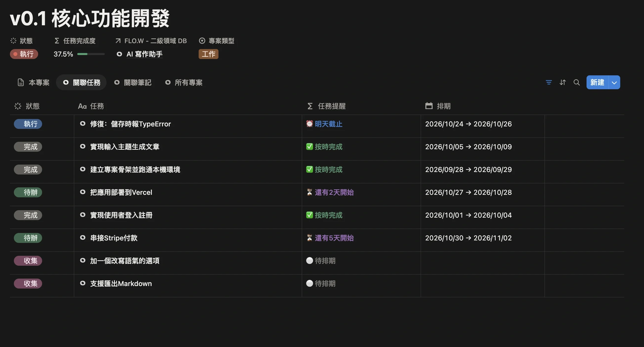644x347 pixels.
Task: Click date 2026/10/24 → 2026/10/26
Action: (468, 124)
